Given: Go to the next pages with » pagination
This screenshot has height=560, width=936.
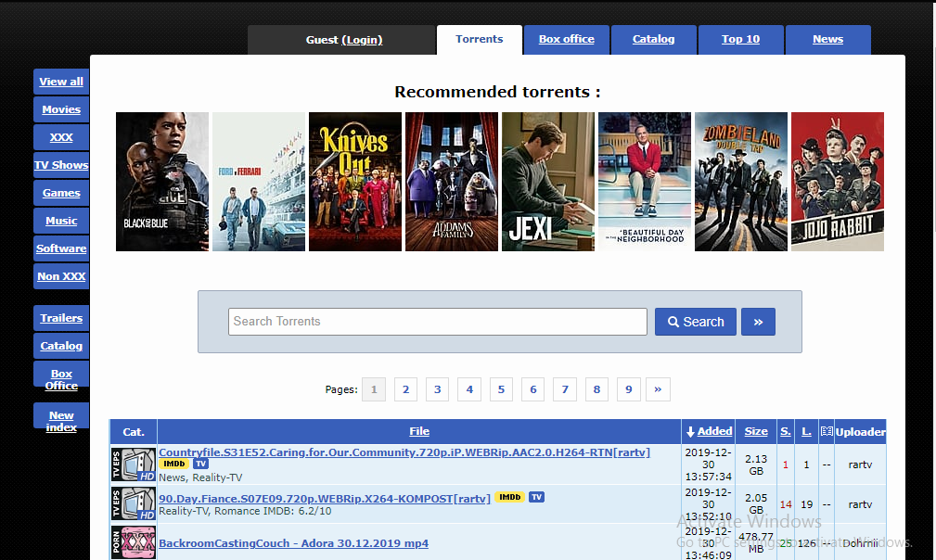Looking at the screenshot, I should tap(658, 389).
